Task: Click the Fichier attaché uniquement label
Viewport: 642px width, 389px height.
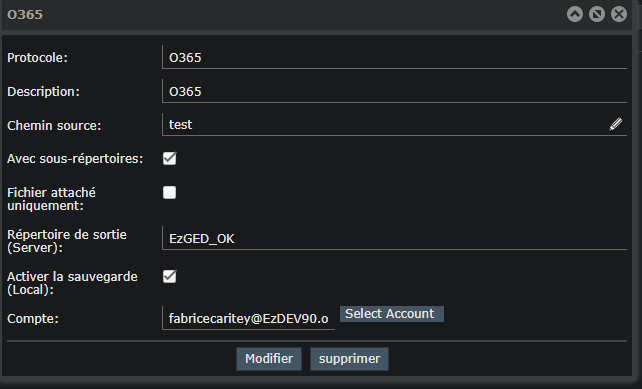Action: click(x=51, y=199)
